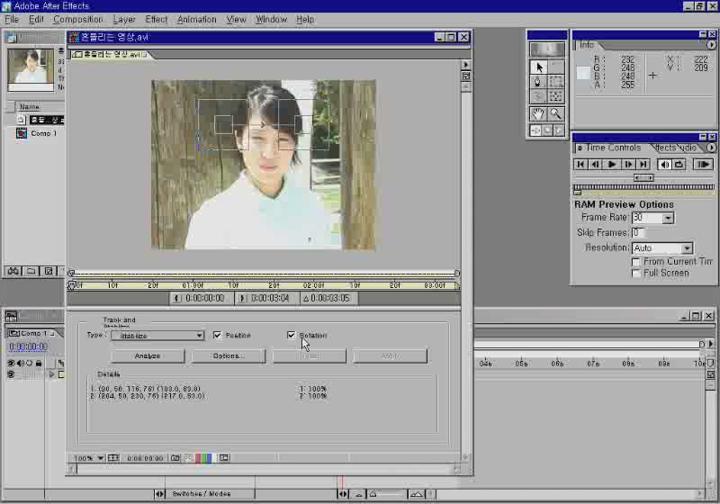Viewport: 720px width, 504px height.
Task: Open the Window menu
Action: [x=271, y=19]
